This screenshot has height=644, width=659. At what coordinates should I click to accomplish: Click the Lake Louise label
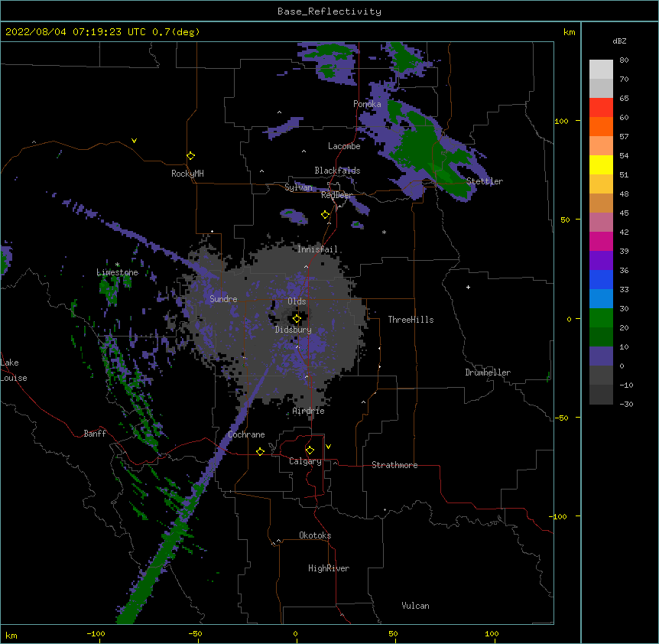(x=14, y=370)
